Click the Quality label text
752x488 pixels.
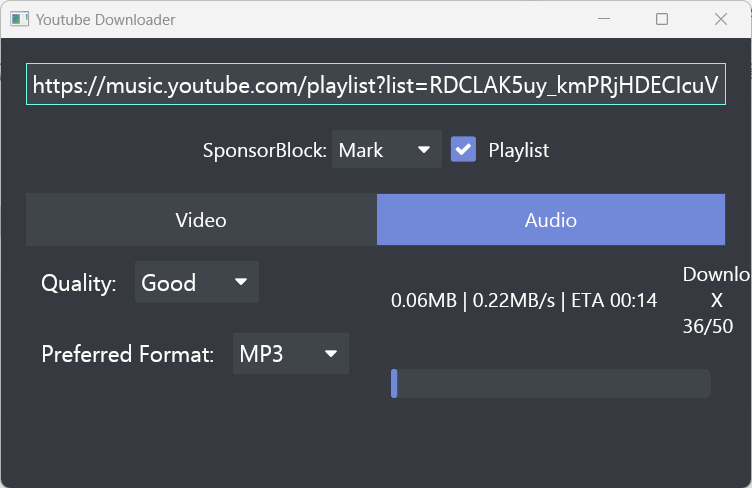click(x=79, y=283)
